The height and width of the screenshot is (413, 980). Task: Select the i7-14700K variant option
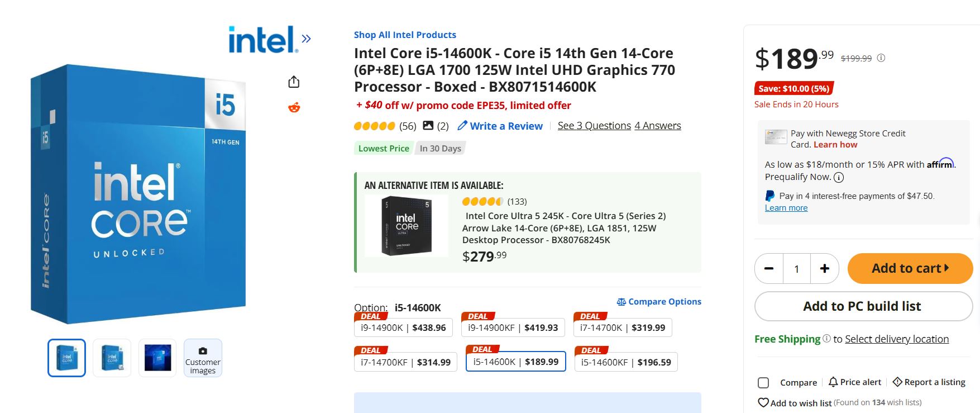coord(622,327)
